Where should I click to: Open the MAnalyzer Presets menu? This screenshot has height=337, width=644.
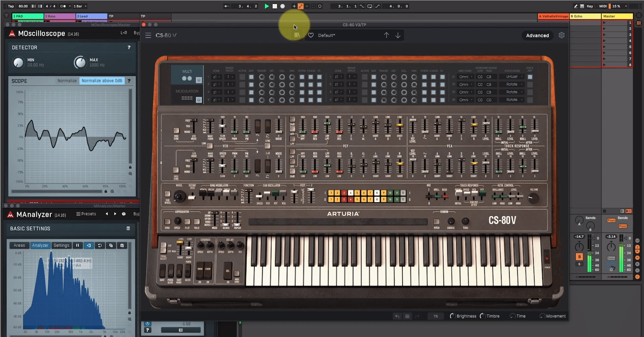(x=86, y=214)
